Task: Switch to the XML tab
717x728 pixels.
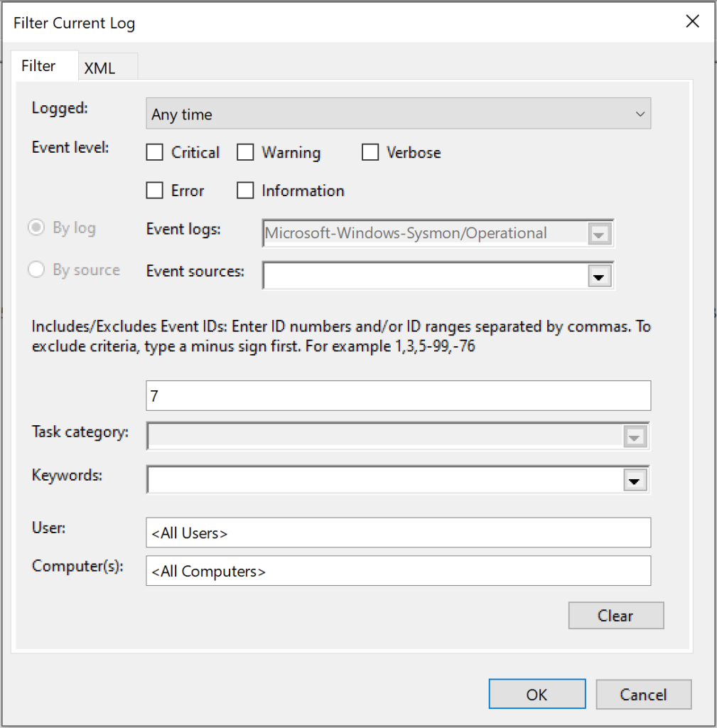Action: coord(100,68)
